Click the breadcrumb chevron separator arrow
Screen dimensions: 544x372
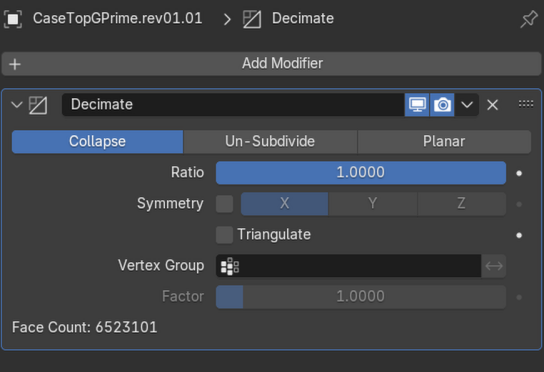coord(227,19)
